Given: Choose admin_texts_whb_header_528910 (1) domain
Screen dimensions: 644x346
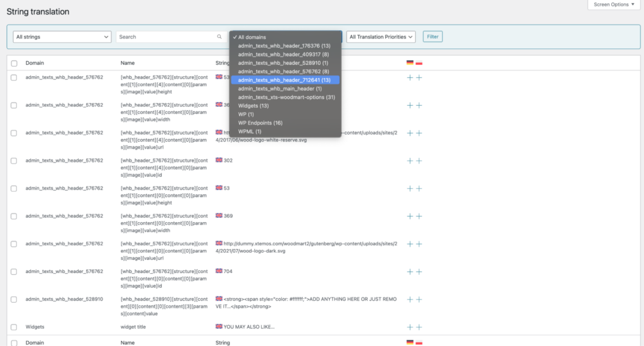Looking at the screenshot, I should tap(285, 63).
